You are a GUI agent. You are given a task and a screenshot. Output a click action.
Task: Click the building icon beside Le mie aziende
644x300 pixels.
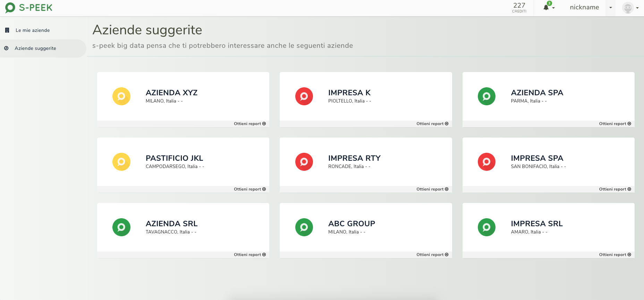pos(7,30)
